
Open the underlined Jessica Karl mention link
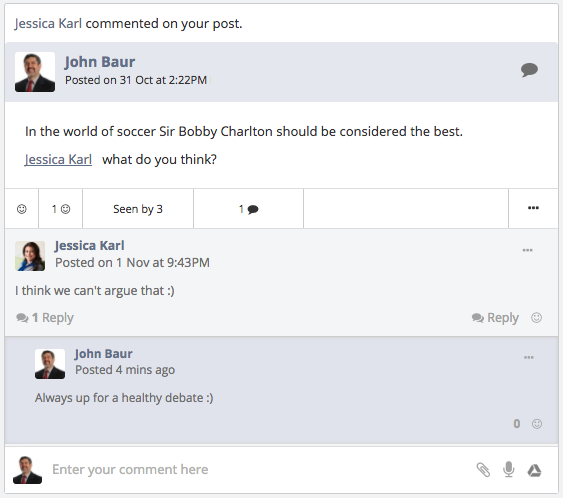tap(58, 159)
